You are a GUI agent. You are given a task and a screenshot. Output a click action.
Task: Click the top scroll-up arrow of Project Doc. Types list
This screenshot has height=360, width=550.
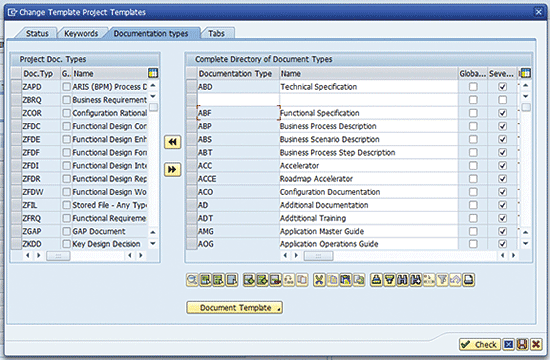(x=153, y=85)
